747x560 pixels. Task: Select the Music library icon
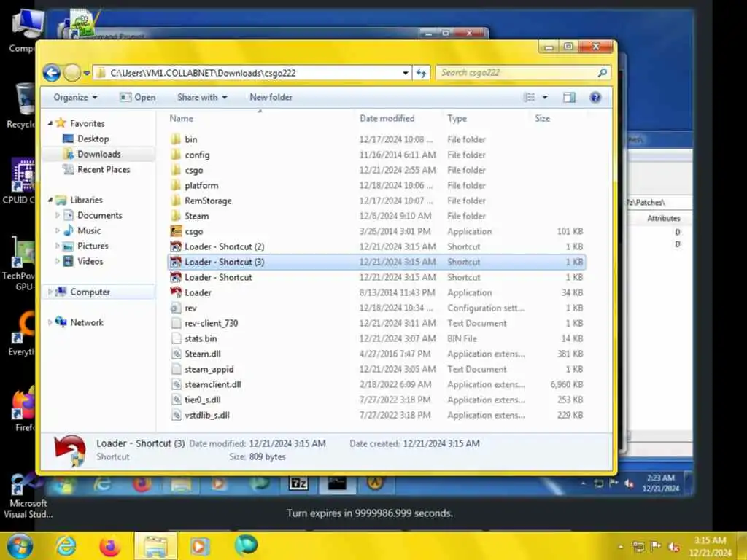(x=69, y=230)
